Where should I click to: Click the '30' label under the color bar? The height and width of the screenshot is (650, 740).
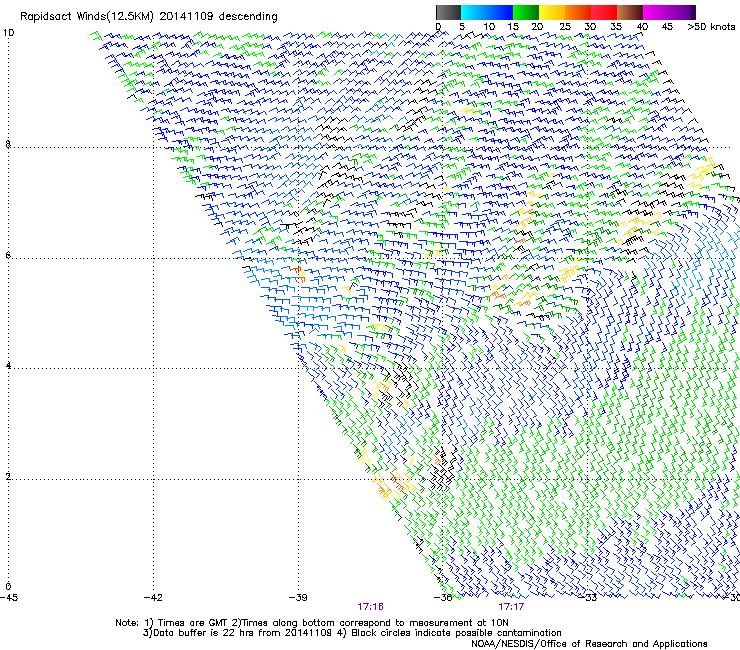590,27
